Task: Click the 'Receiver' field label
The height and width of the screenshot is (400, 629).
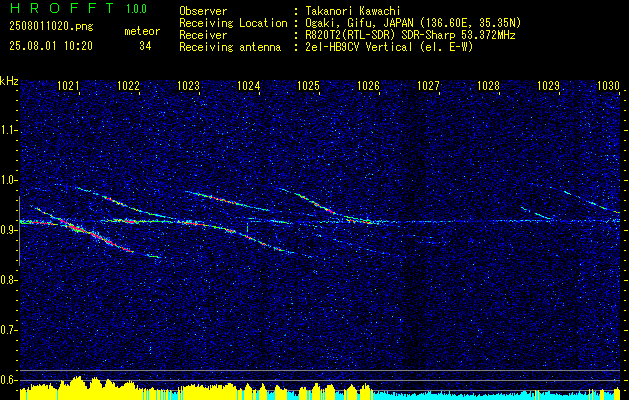Action: coord(203,35)
